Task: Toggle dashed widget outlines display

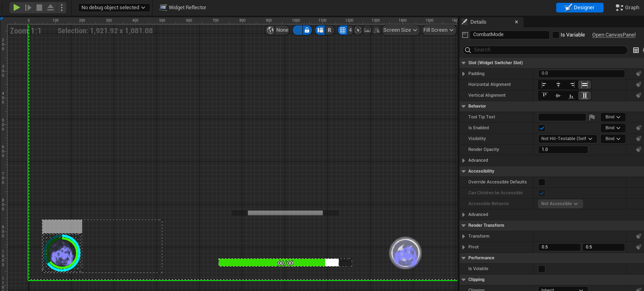Action: (x=298, y=30)
